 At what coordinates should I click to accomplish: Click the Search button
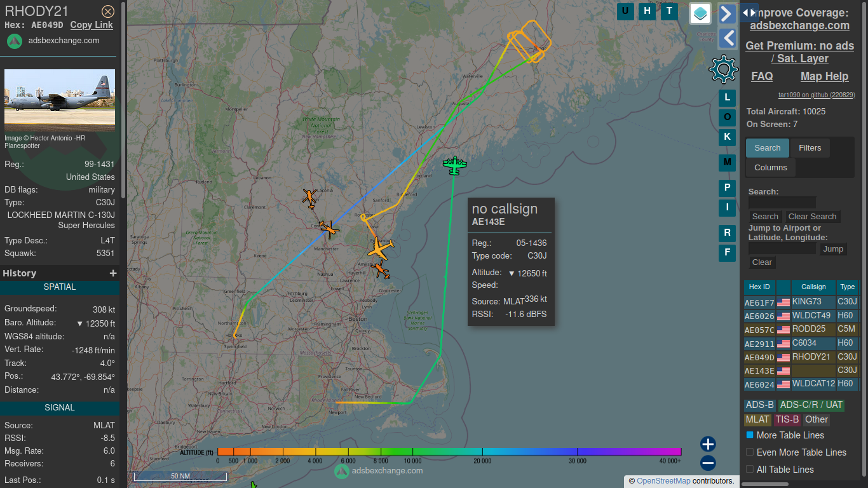765,217
